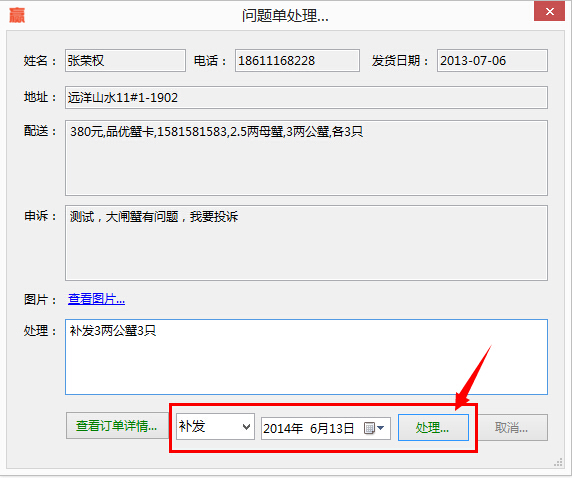Close the 问题单处理 dialog window
The height and width of the screenshot is (478, 572).
click(549, 12)
